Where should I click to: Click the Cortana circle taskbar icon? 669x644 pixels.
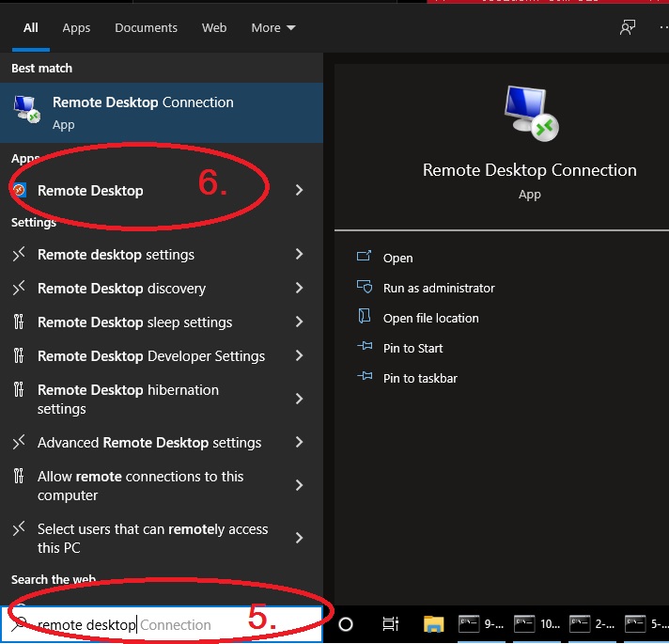click(x=346, y=624)
